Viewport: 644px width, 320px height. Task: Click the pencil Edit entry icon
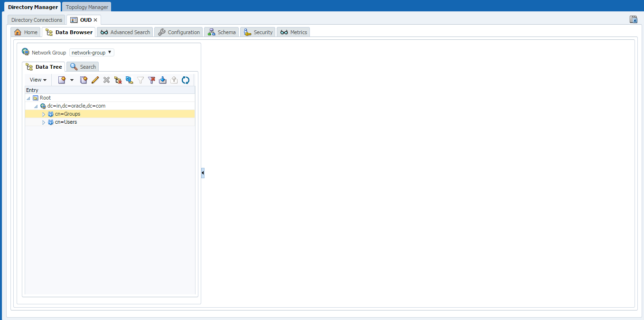click(95, 80)
